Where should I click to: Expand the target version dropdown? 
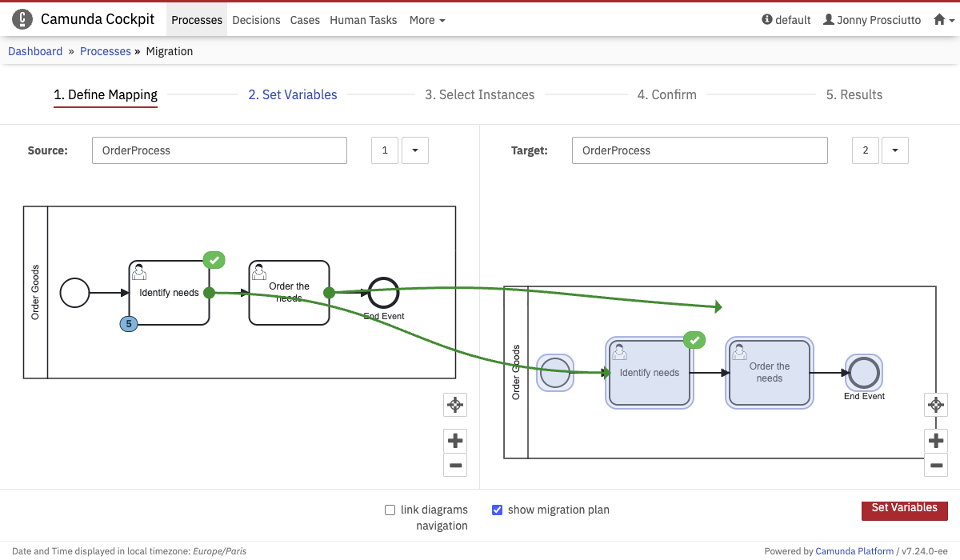pos(894,150)
